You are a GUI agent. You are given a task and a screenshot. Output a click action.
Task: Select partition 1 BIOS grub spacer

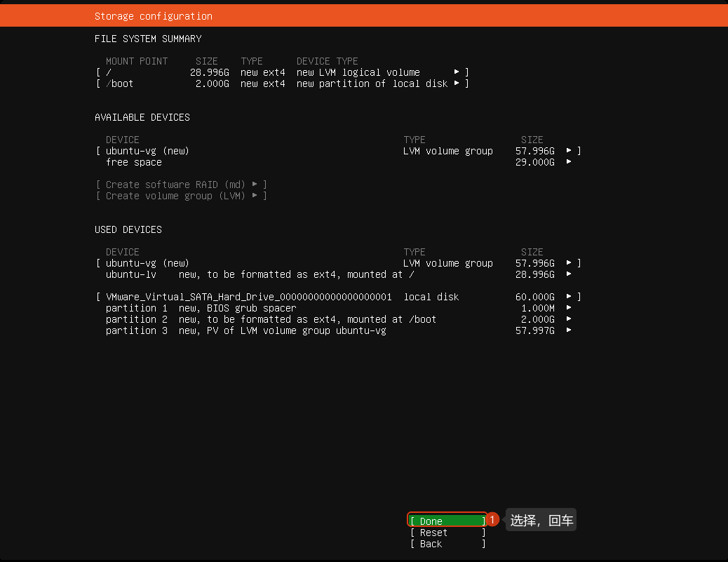[339, 308]
